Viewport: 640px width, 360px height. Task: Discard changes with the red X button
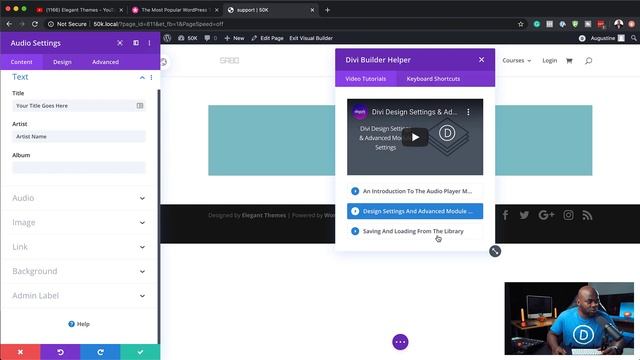20,352
